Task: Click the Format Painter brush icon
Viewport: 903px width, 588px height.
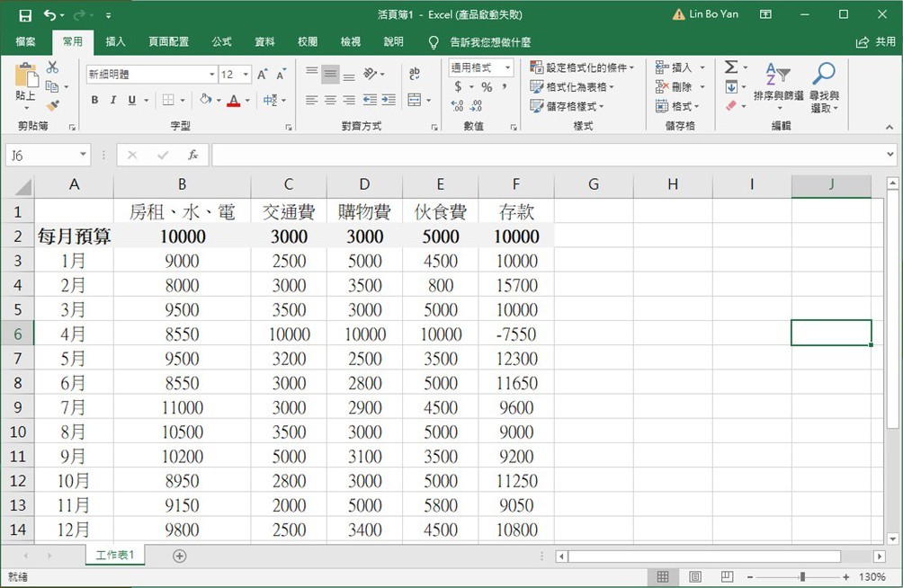Action: (52, 105)
